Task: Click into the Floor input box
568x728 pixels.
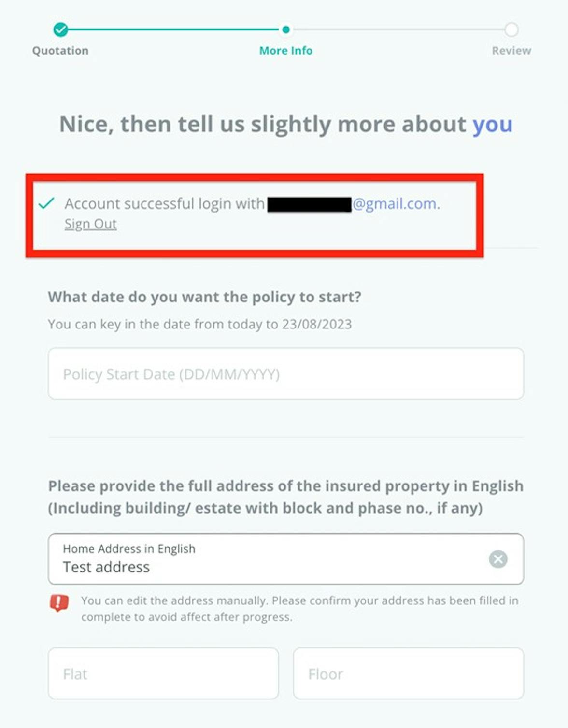Action: click(x=409, y=673)
